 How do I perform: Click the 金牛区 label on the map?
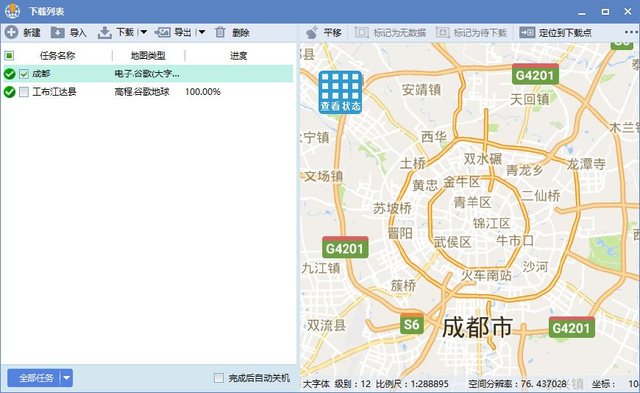pos(462,182)
